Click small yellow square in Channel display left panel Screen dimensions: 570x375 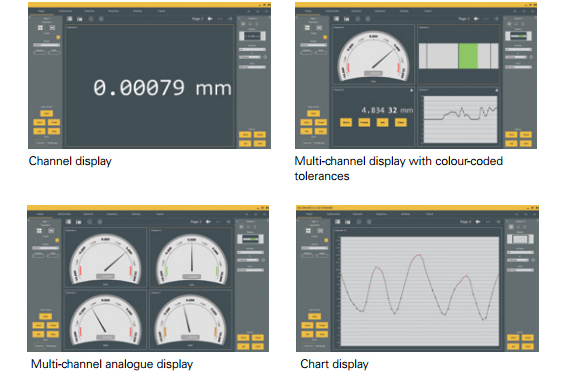tap(58, 37)
